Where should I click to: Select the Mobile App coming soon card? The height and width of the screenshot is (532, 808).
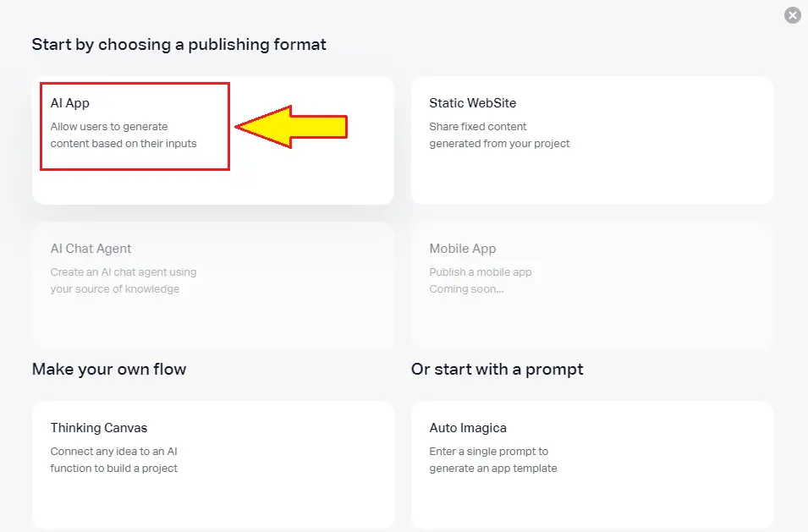[592, 287]
